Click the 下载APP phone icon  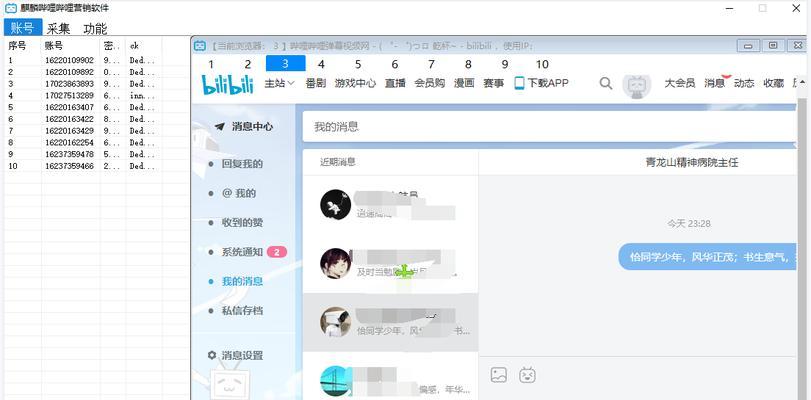pos(519,83)
